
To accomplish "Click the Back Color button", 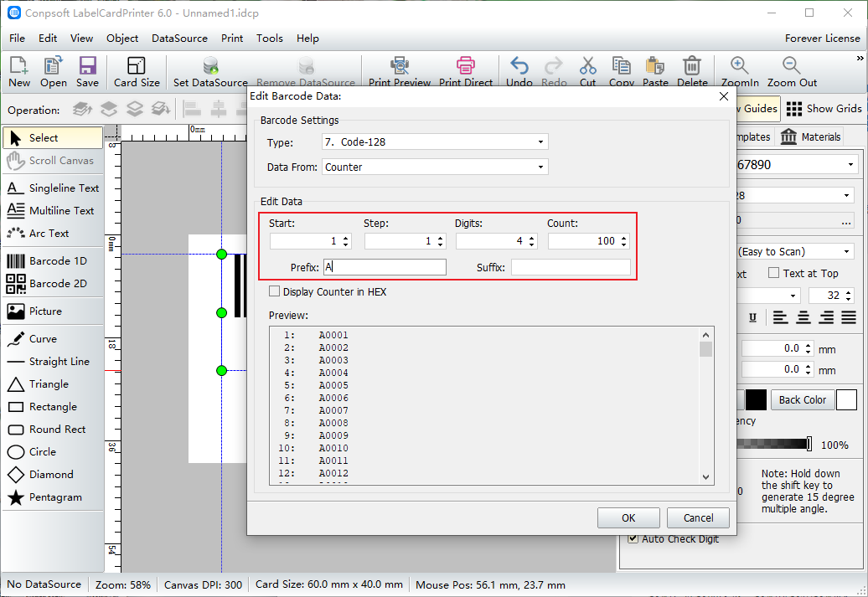I will tap(802, 399).
